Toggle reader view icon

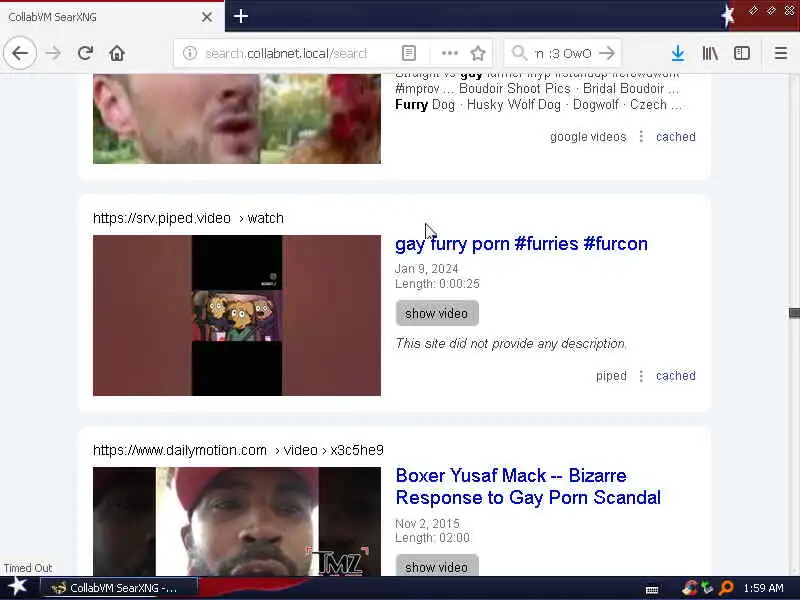pos(409,53)
